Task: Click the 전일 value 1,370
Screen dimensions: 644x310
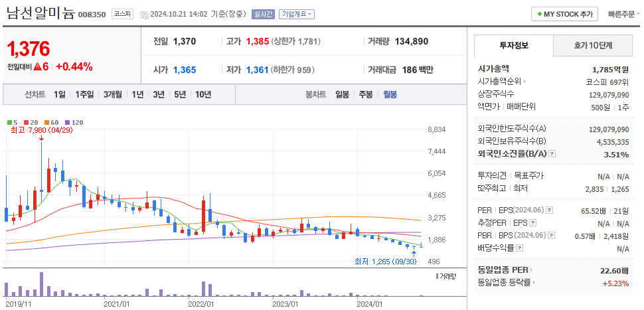Action: tap(185, 41)
